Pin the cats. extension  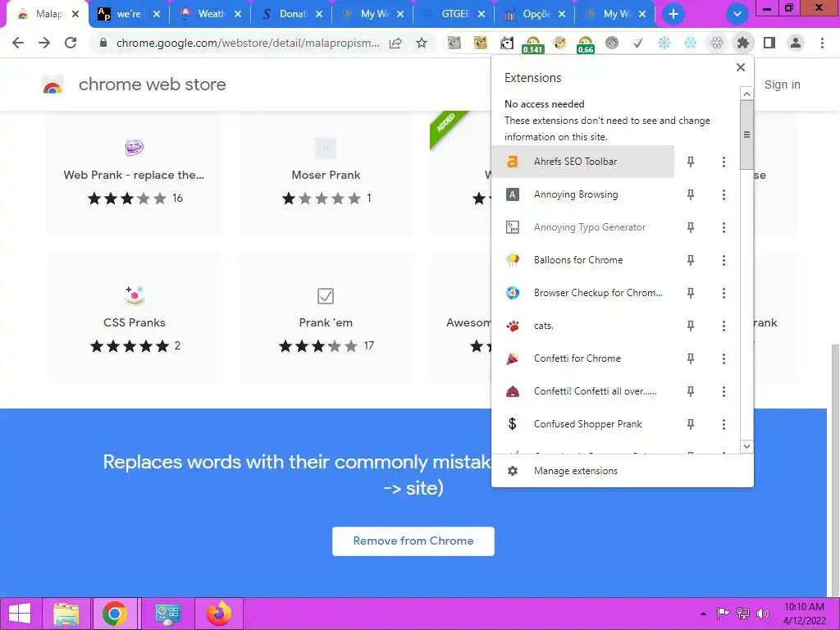click(x=691, y=326)
